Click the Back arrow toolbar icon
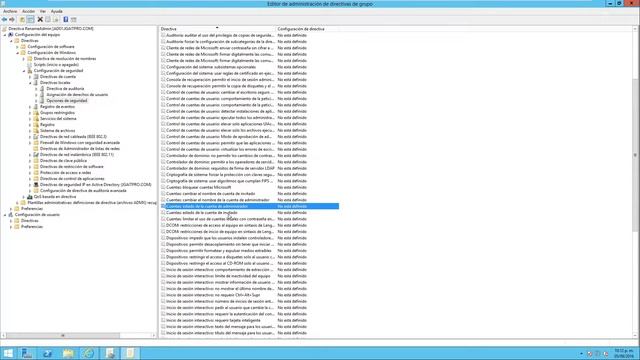Viewport: 640px width, 360px height. tap(4, 20)
